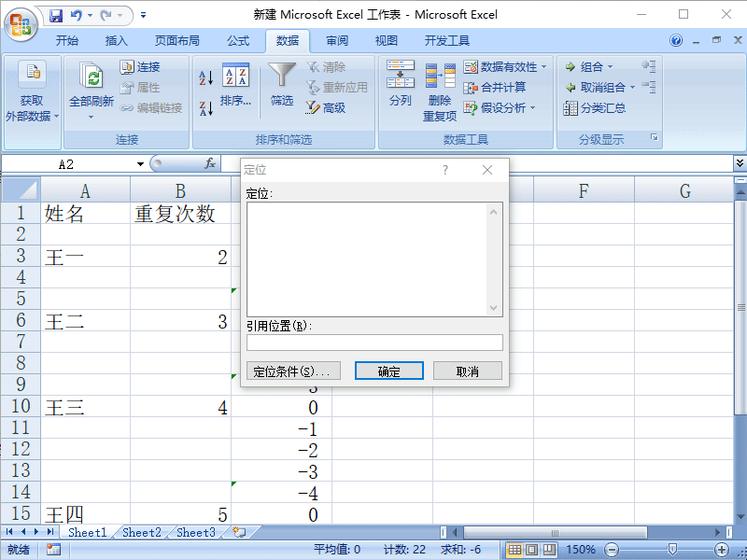Confirm the Go To dialog with 确定
The image size is (747, 560).
point(388,370)
